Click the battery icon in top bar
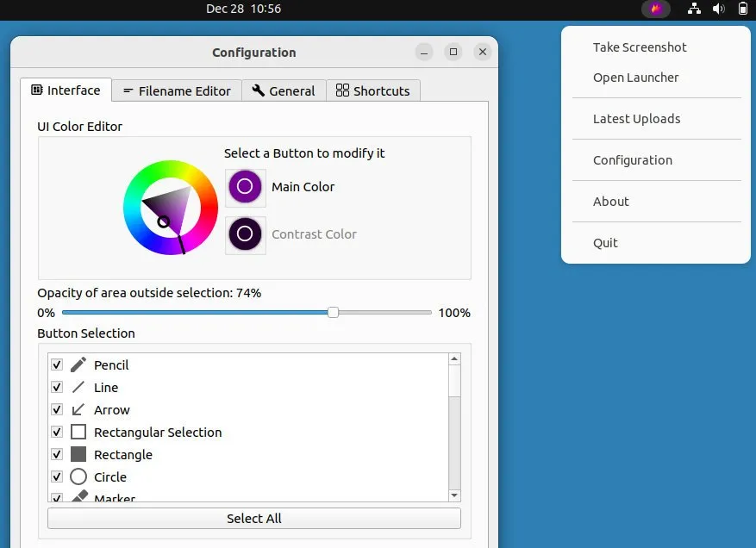The height and width of the screenshot is (548, 756). [743, 9]
